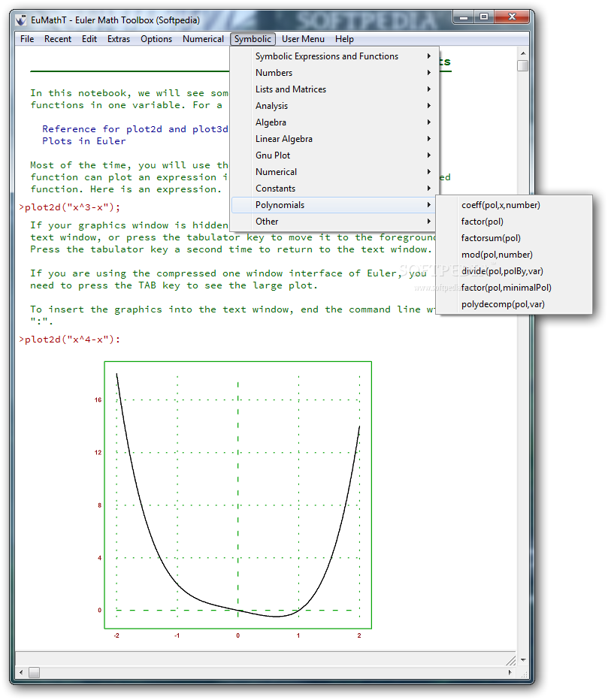Click the vertical scrollbar thumb

522,65
